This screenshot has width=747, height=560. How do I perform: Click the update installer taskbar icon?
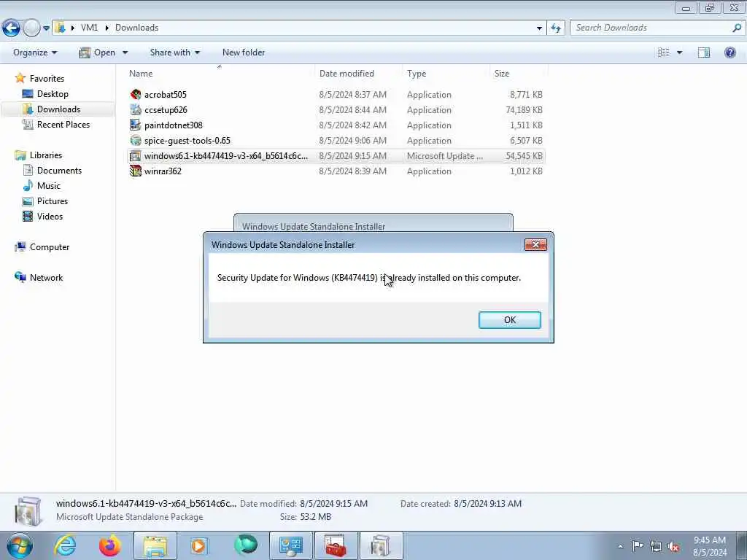381,545
